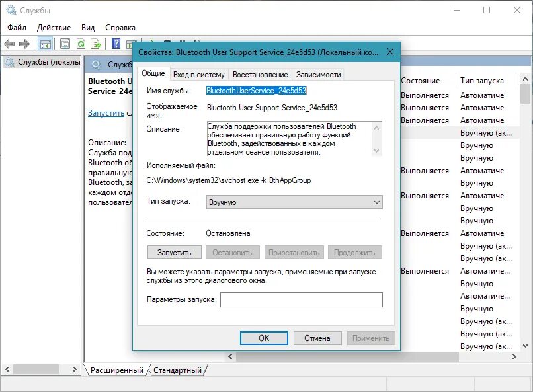This screenshot has height=392, width=533.
Task: Click services list horizontal scrollbar thumb
Action: coord(347,357)
